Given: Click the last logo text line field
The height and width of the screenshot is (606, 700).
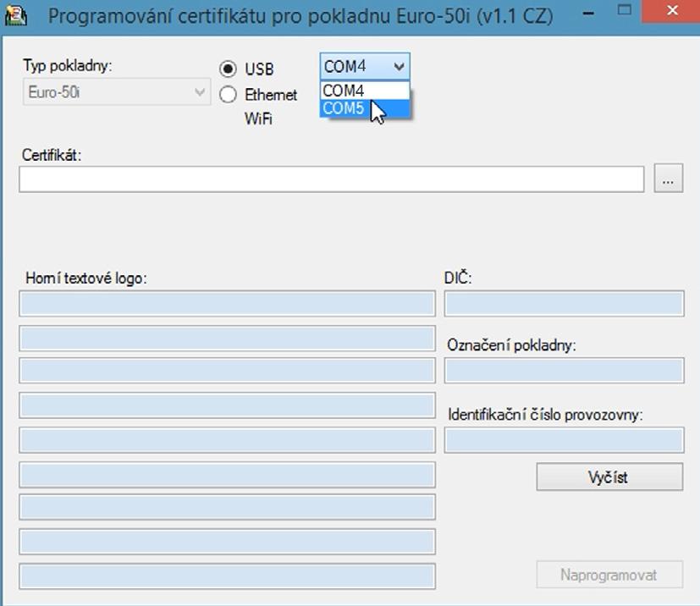Looking at the screenshot, I should click(227, 576).
